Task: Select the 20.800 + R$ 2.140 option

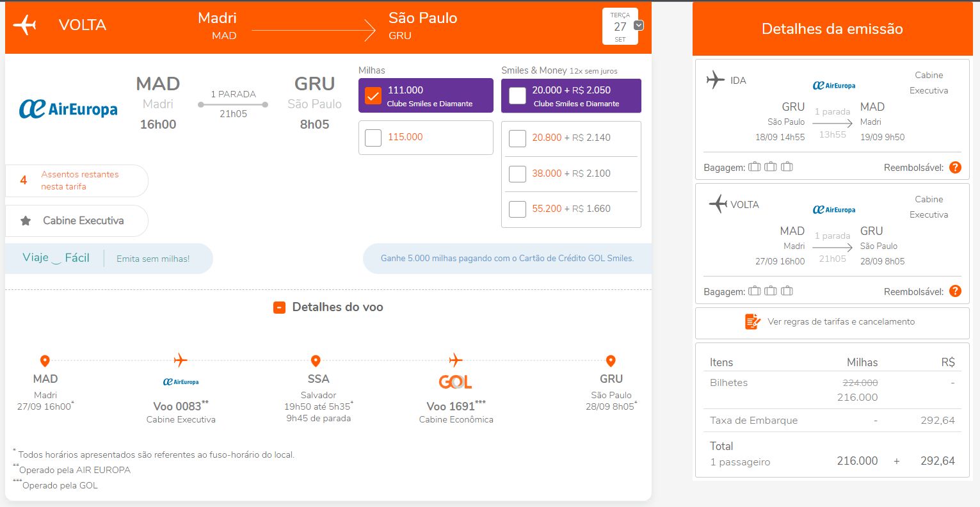Action: pos(517,138)
